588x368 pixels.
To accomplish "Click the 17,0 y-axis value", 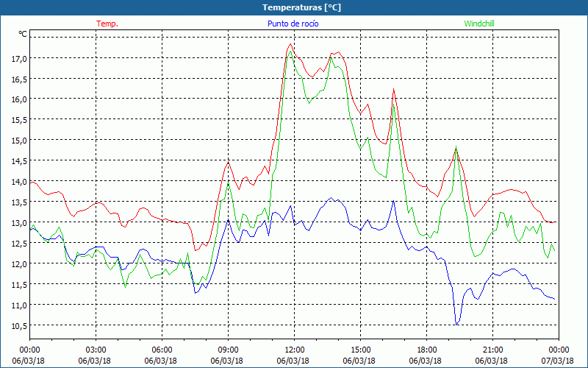I will click(x=19, y=58).
